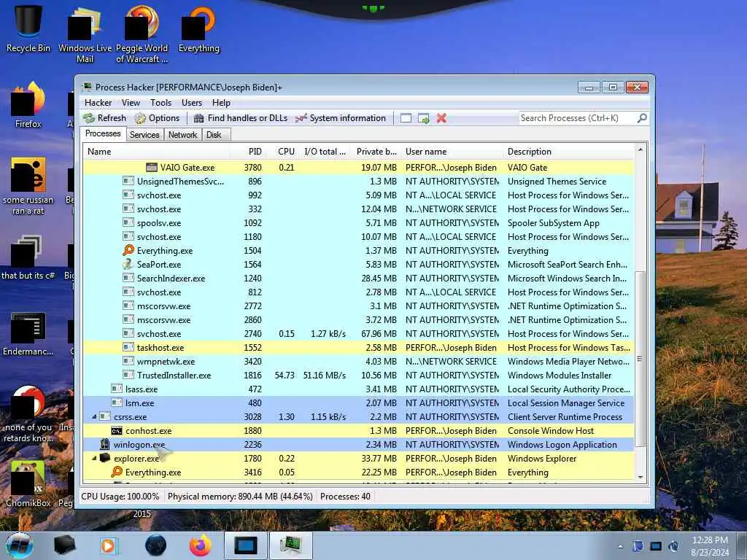Image resolution: width=747 pixels, height=560 pixels.
Task: Collapse the explorer.exe tree node
Action: pyautogui.click(x=94, y=458)
